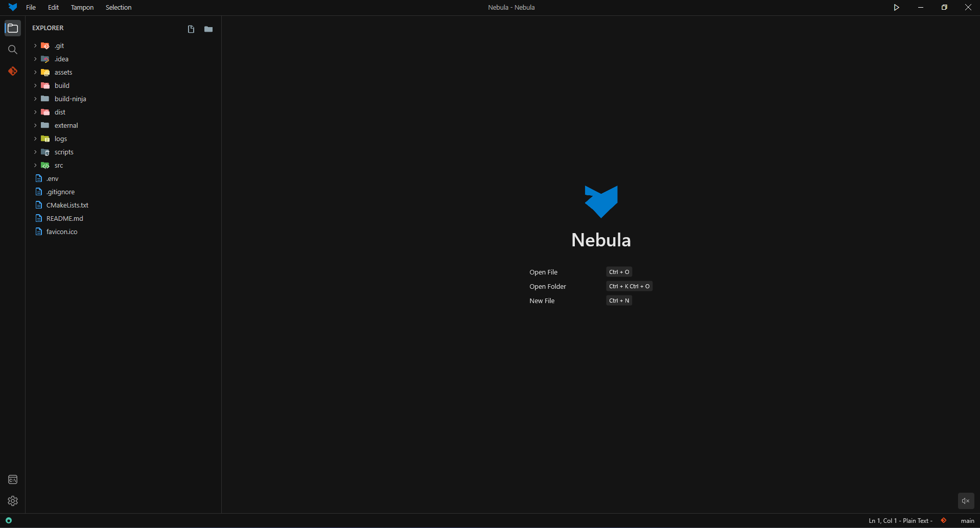This screenshot has width=980, height=528.
Task: Open the Git source control sidebar icon
Action: pyautogui.click(x=13, y=71)
